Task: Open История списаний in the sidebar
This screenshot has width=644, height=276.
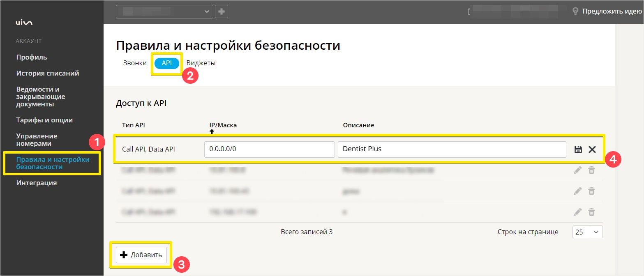Action: click(x=48, y=73)
